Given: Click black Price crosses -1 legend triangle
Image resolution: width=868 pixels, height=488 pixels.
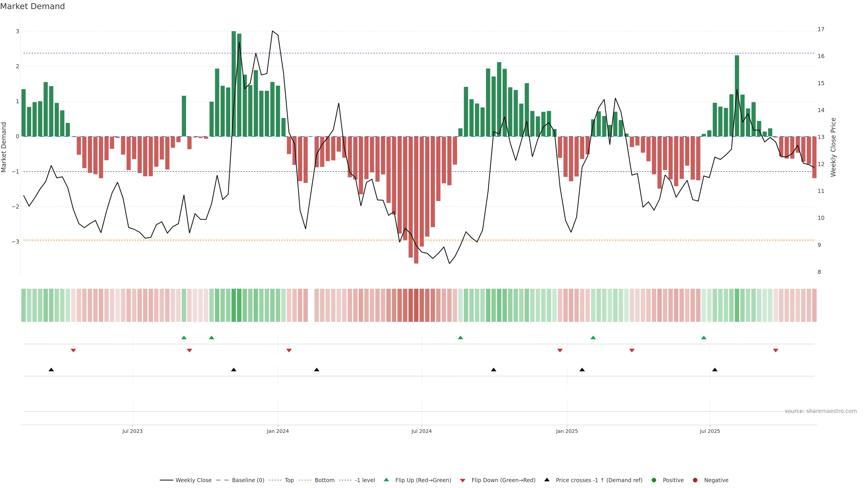Looking at the screenshot, I should (547, 480).
